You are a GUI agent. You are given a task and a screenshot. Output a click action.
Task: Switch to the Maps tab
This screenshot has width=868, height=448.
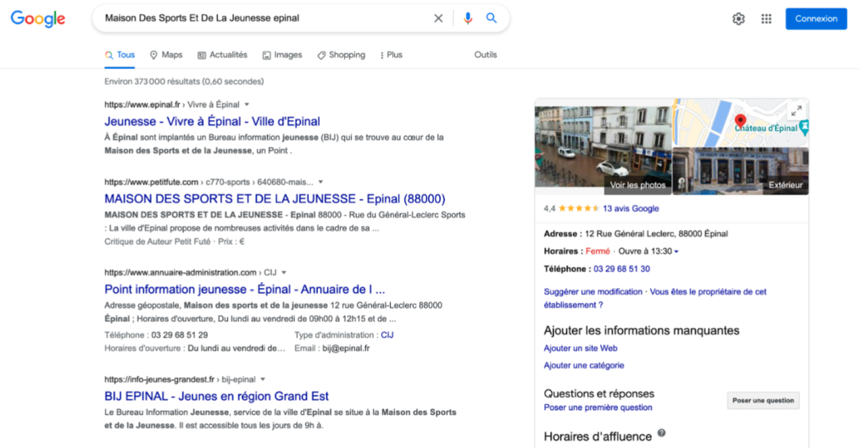tap(166, 55)
